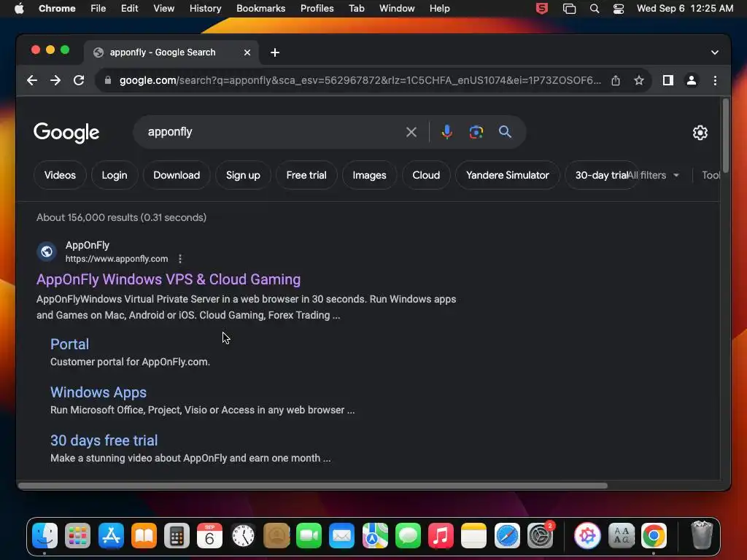Open the Chrome profile avatar menu
Viewport: 747px width, 560px height.
pos(692,80)
